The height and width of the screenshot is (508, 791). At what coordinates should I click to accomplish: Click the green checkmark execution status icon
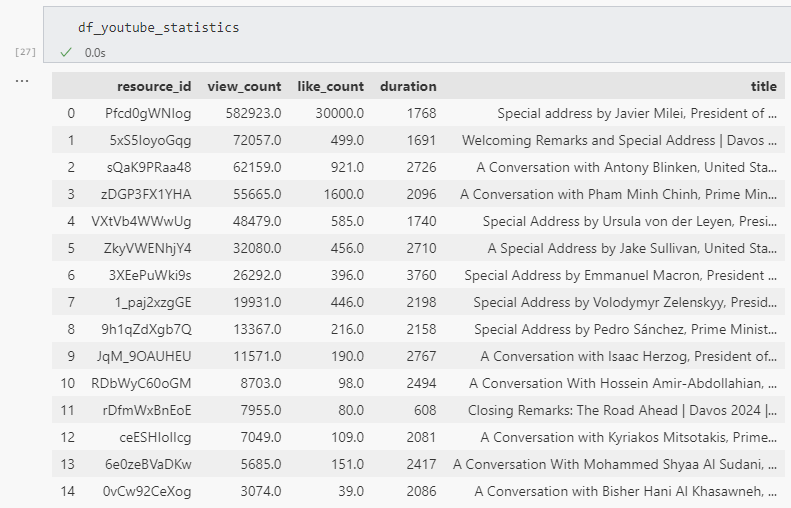click(66, 52)
